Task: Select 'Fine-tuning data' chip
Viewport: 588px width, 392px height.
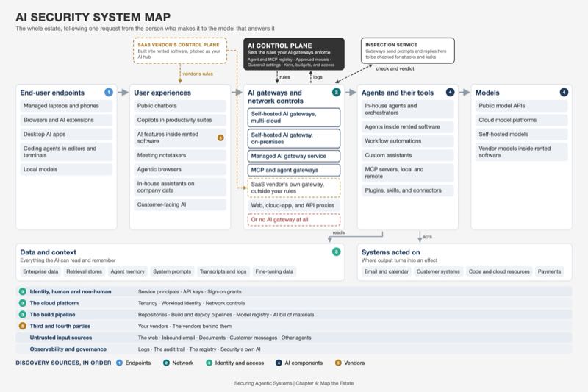Action: click(x=274, y=271)
